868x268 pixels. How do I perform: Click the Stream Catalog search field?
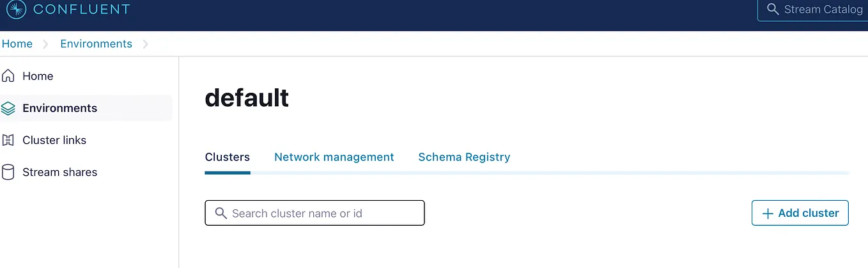(x=812, y=10)
